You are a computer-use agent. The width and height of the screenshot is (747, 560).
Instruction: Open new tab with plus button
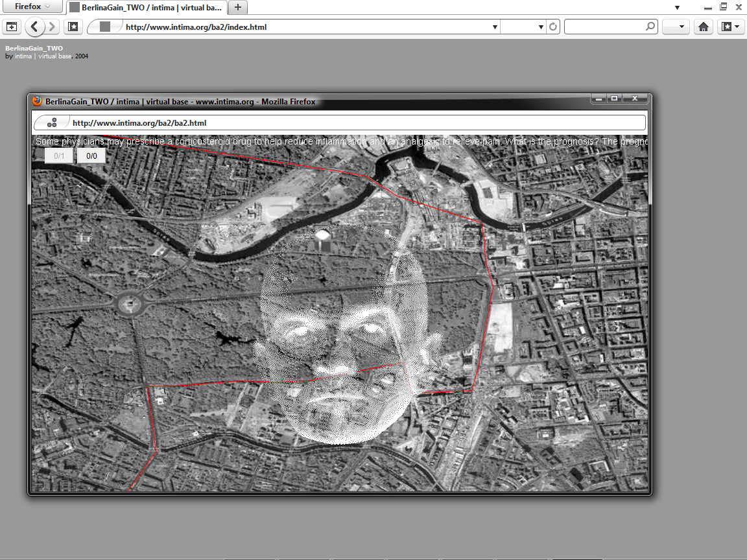(x=238, y=7)
